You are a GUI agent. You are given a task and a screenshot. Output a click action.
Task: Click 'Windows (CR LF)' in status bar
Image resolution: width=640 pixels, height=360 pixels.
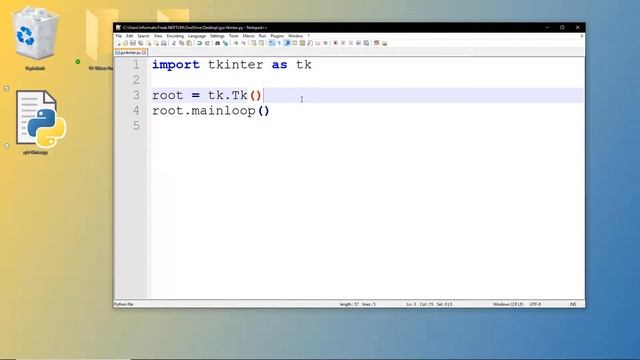click(508, 304)
